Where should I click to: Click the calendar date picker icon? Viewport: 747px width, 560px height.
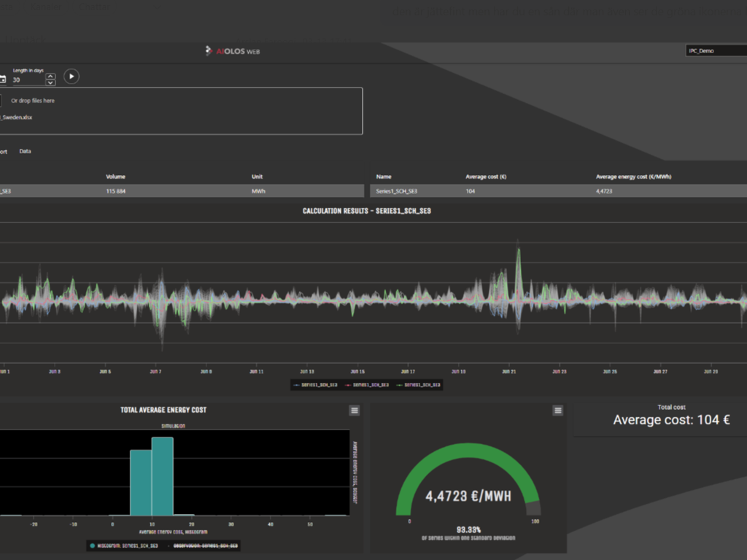(2, 79)
